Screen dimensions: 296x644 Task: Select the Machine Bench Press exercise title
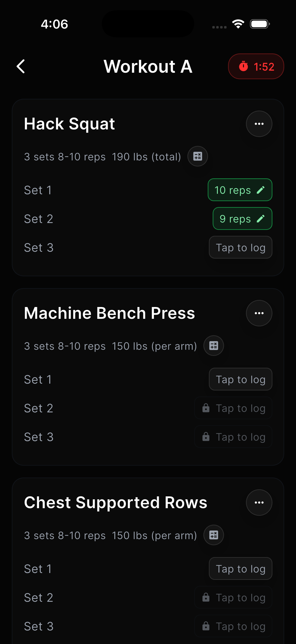pos(109,313)
